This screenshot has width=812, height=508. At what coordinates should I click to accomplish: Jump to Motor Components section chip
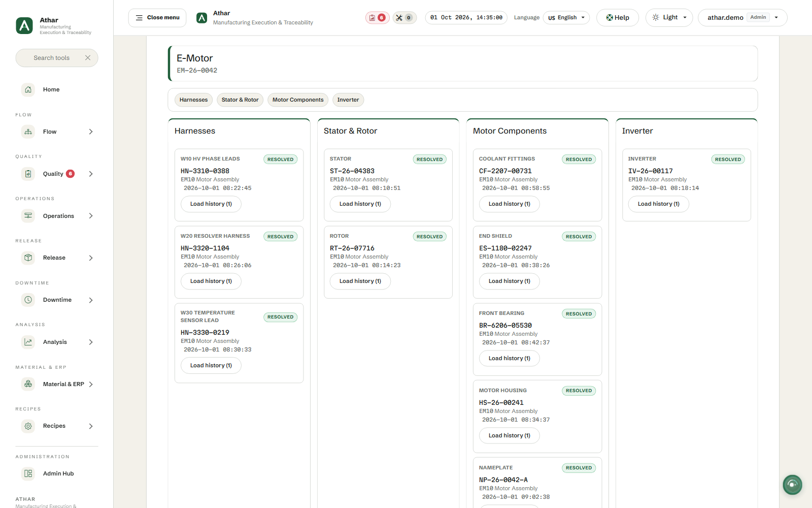tap(298, 100)
